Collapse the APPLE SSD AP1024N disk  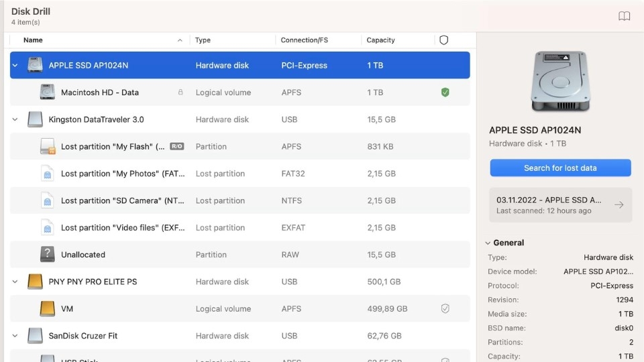[x=15, y=66]
